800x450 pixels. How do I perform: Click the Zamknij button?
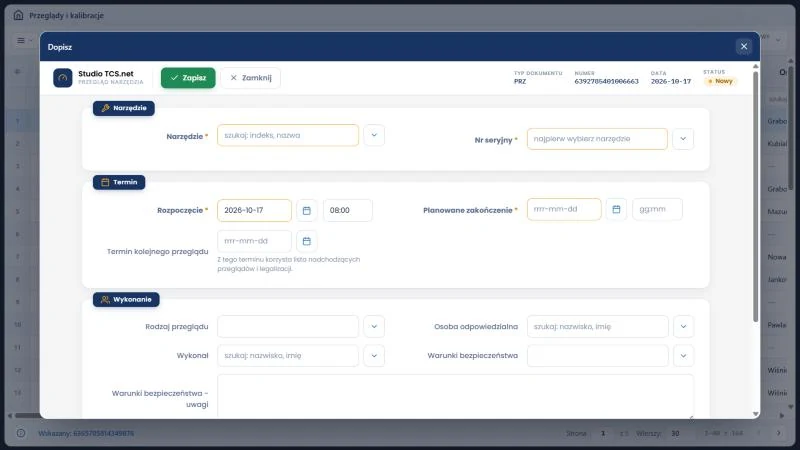(251, 78)
